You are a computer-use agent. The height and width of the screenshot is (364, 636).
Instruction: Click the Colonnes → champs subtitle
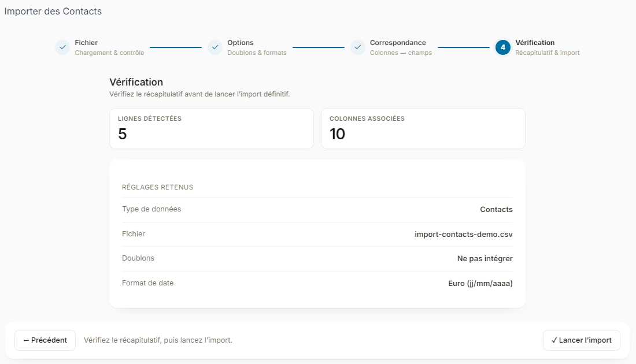pos(401,53)
